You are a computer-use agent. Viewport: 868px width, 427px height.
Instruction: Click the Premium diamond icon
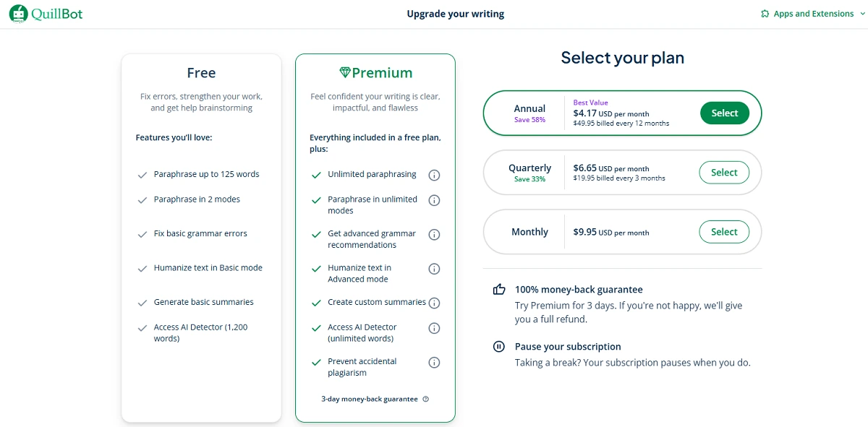pos(345,72)
